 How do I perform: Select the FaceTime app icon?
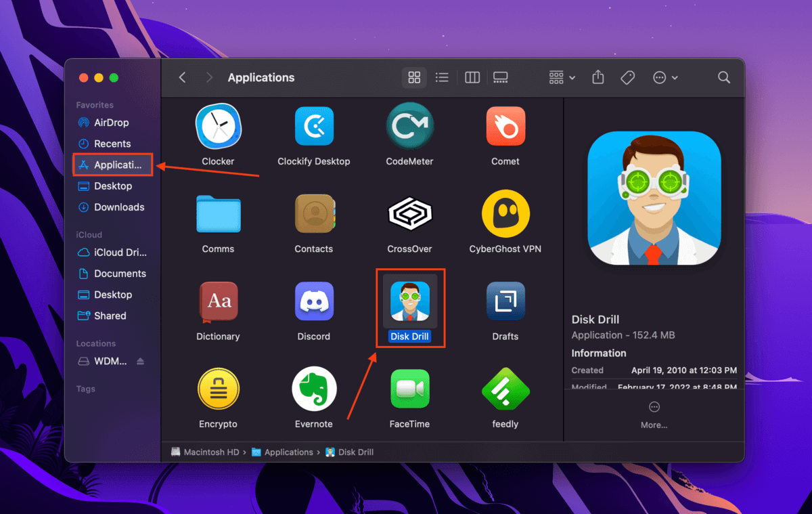pyautogui.click(x=409, y=389)
